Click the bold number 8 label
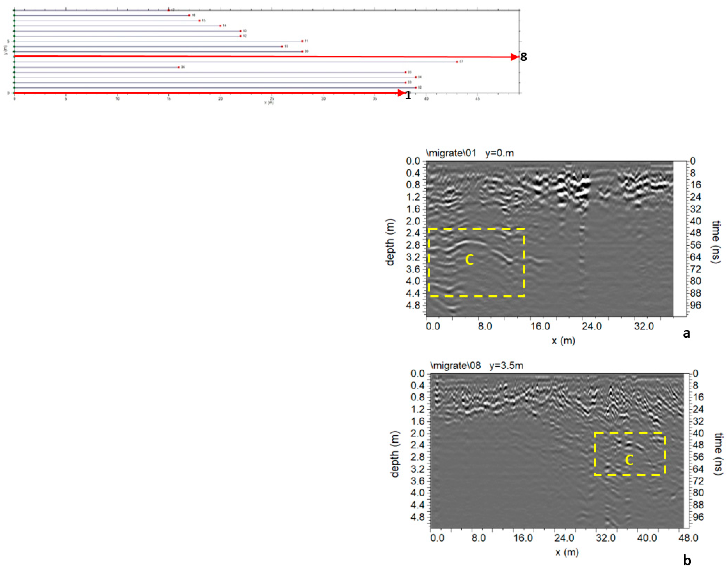Image resolution: width=728 pixels, height=572 pixels. pyautogui.click(x=524, y=57)
